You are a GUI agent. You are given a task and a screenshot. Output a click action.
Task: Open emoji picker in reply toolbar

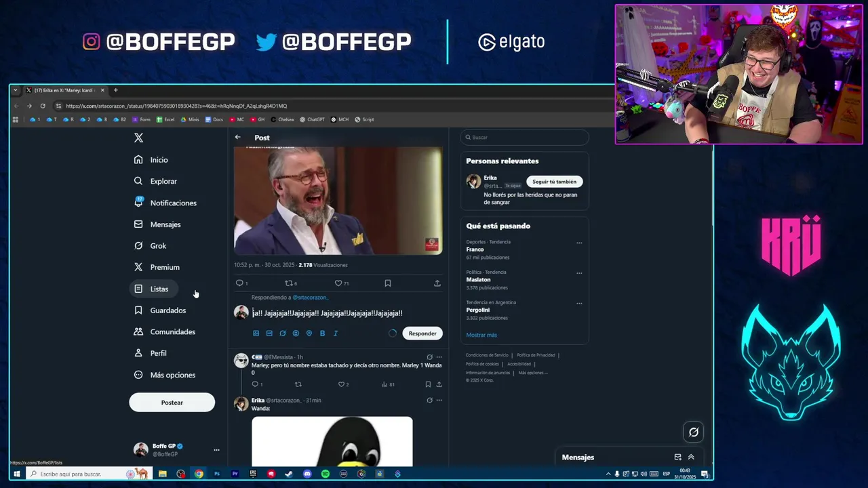pos(296,333)
